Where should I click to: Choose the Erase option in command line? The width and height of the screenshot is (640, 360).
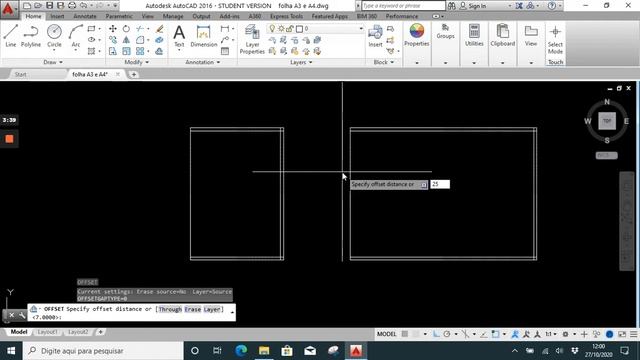click(x=193, y=309)
